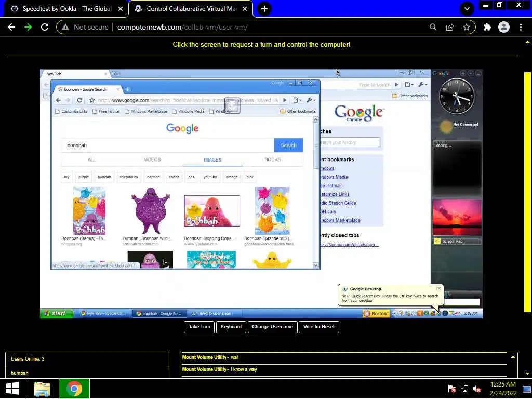The height and width of the screenshot is (399, 532).
Task: Open Customize Links bookmark in boohbah window
Action: coord(71,111)
